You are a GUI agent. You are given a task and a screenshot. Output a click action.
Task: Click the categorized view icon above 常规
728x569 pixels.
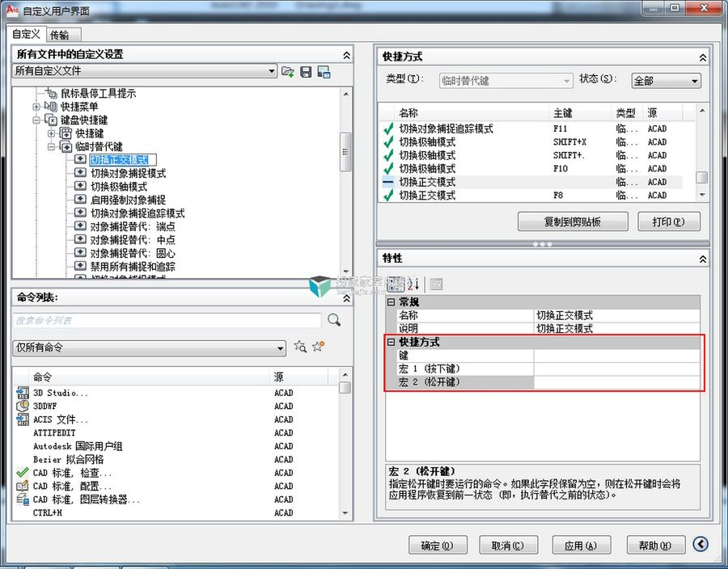395,284
